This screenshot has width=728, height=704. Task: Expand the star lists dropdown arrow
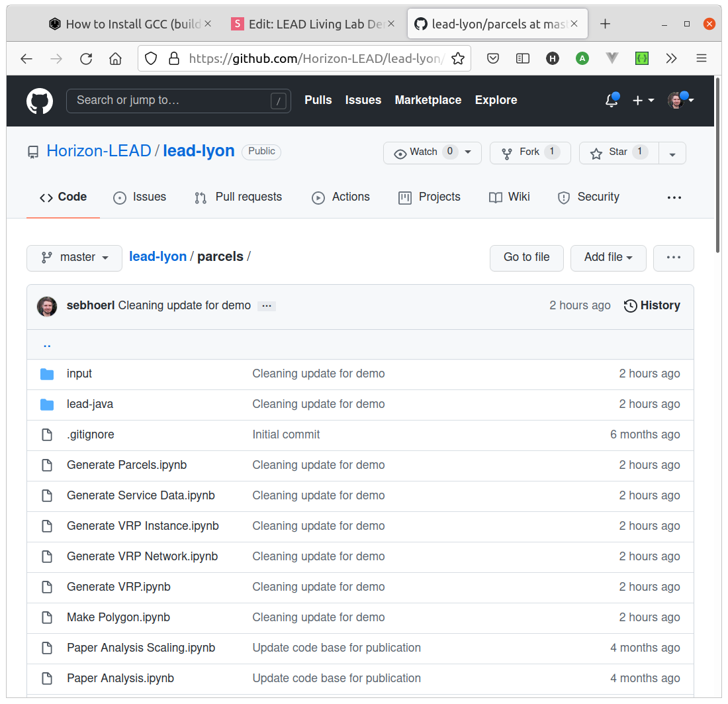[x=672, y=153]
